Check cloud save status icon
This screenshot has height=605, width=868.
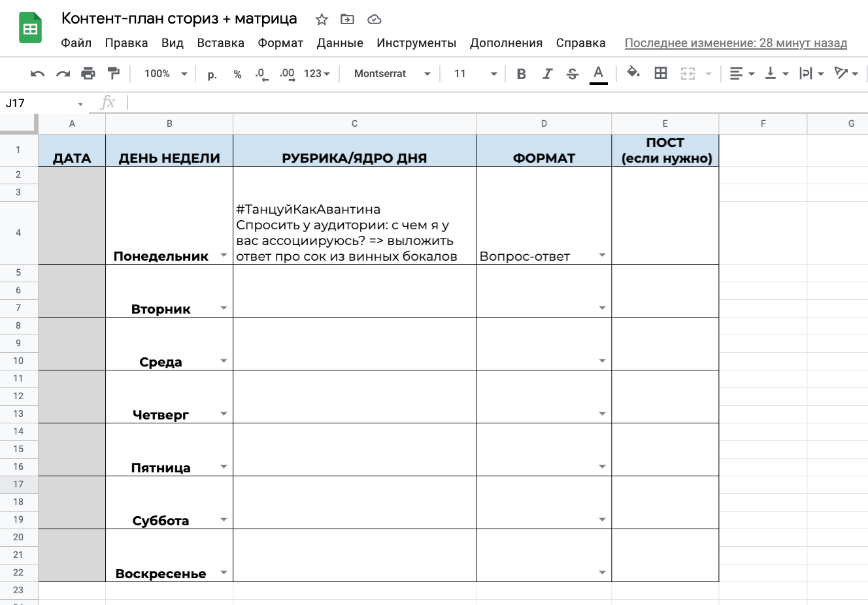[374, 20]
